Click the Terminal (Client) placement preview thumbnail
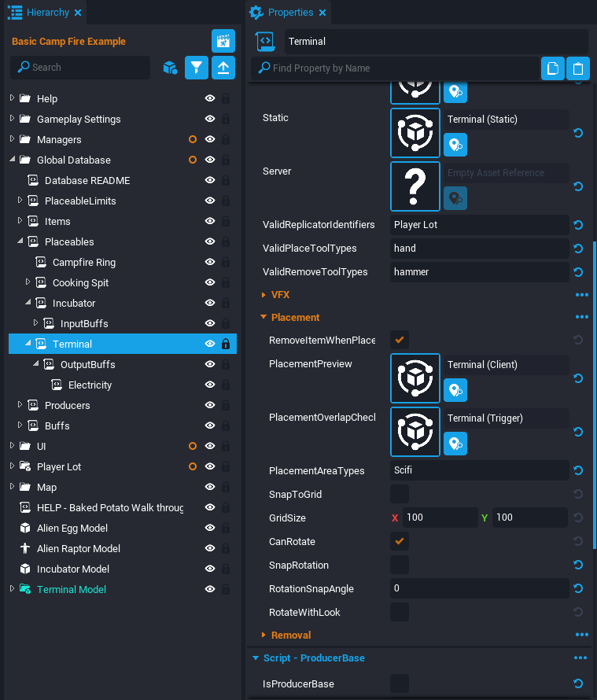Viewport: 597px width, 700px height. point(415,378)
